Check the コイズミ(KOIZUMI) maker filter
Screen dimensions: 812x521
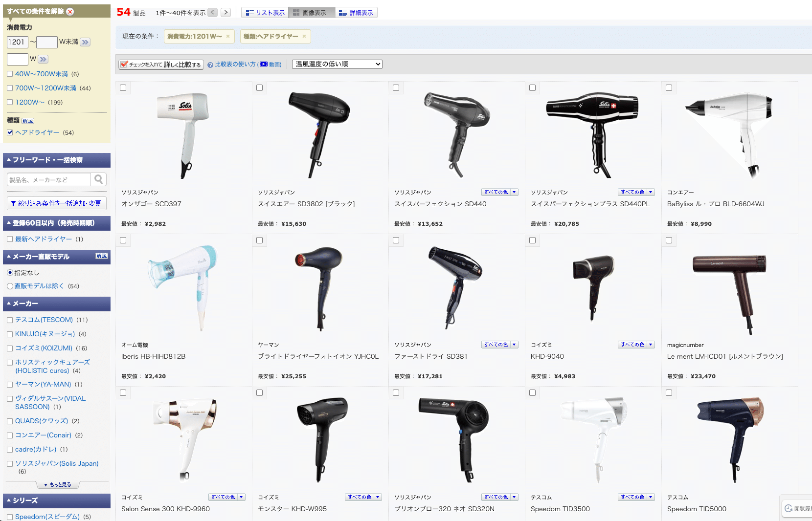click(x=10, y=348)
